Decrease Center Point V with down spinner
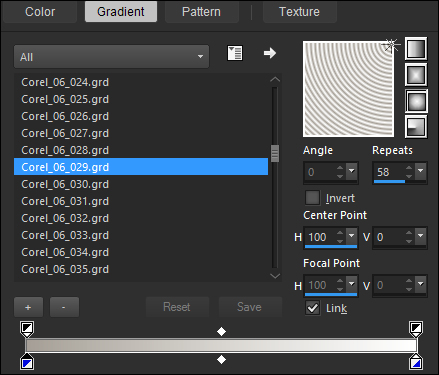The width and height of the screenshot is (439, 375). coord(409,241)
